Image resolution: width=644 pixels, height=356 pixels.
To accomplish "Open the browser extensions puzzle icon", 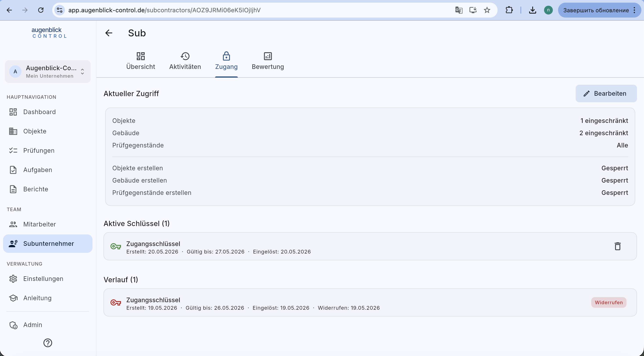I will coord(509,10).
